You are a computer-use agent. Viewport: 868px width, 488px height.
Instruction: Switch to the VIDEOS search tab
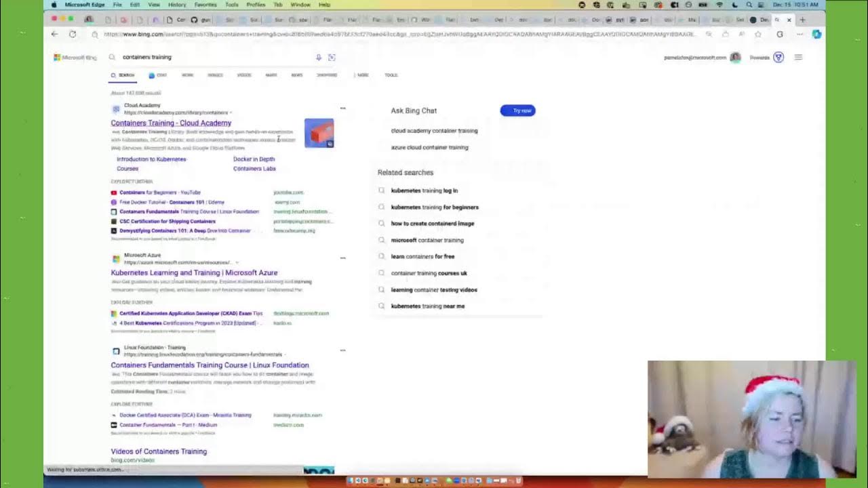tap(244, 75)
